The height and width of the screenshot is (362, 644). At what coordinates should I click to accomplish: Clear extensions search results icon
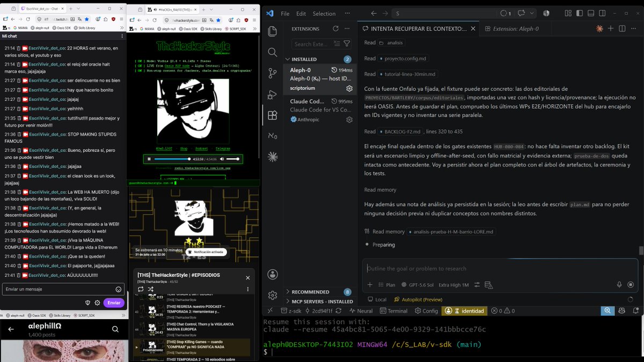pyautogui.click(x=338, y=44)
